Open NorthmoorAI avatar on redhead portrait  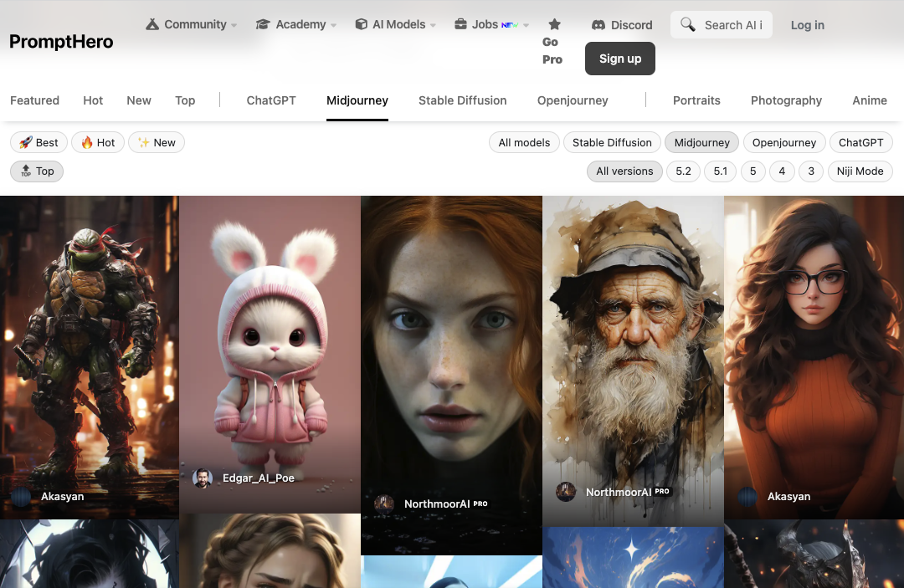click(384, 504)
